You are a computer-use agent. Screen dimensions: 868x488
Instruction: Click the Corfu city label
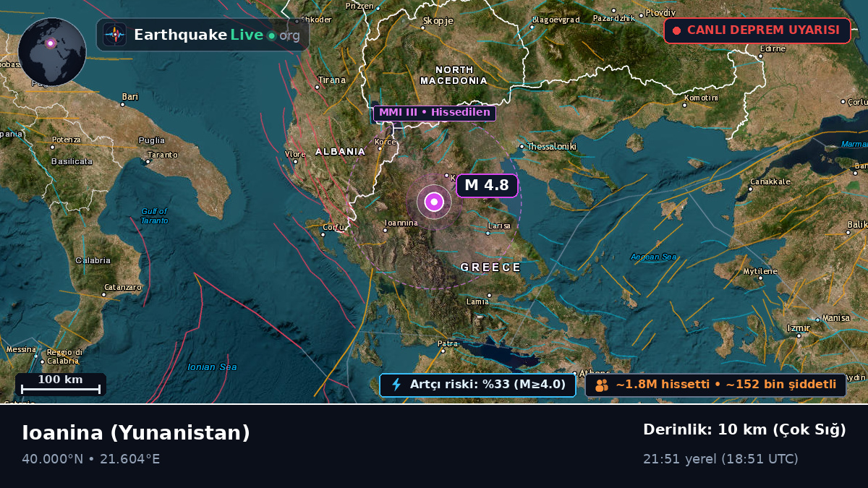pos(333,227)
